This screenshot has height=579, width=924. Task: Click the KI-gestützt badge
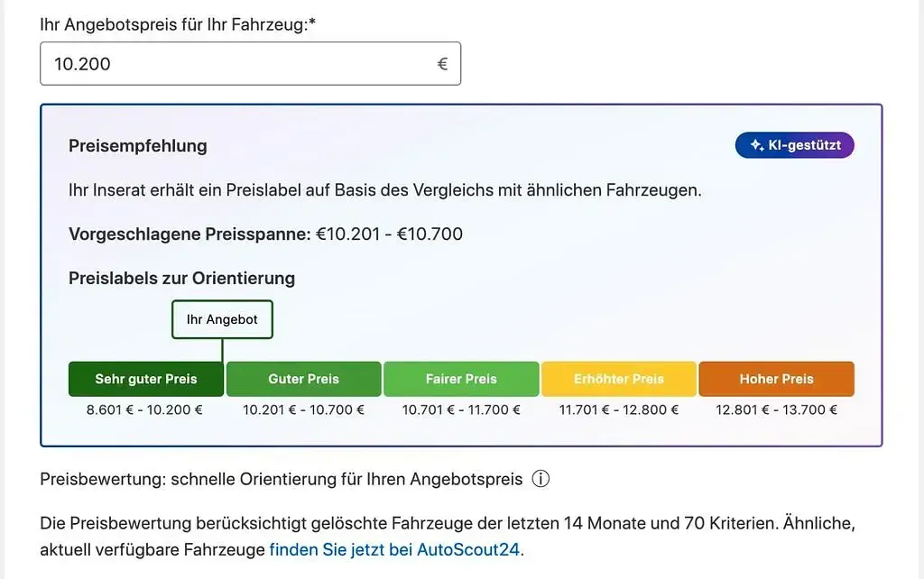coord(794,145)
